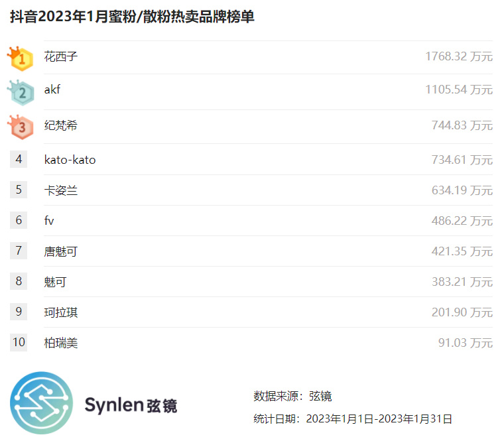Click the gold rank 1 crown badge
504x445 pixels.
pos(21,58)
